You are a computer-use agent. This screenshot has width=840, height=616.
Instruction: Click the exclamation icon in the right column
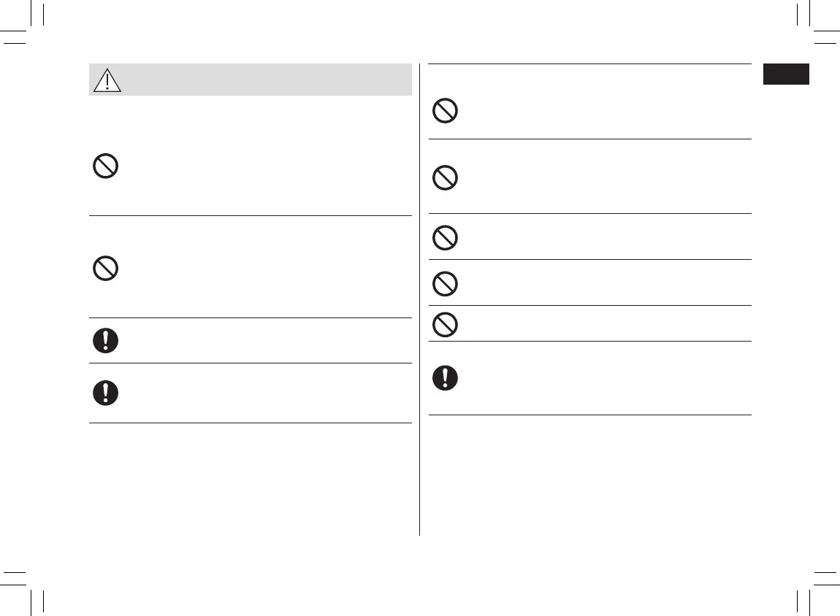click(x=446, y=377)
